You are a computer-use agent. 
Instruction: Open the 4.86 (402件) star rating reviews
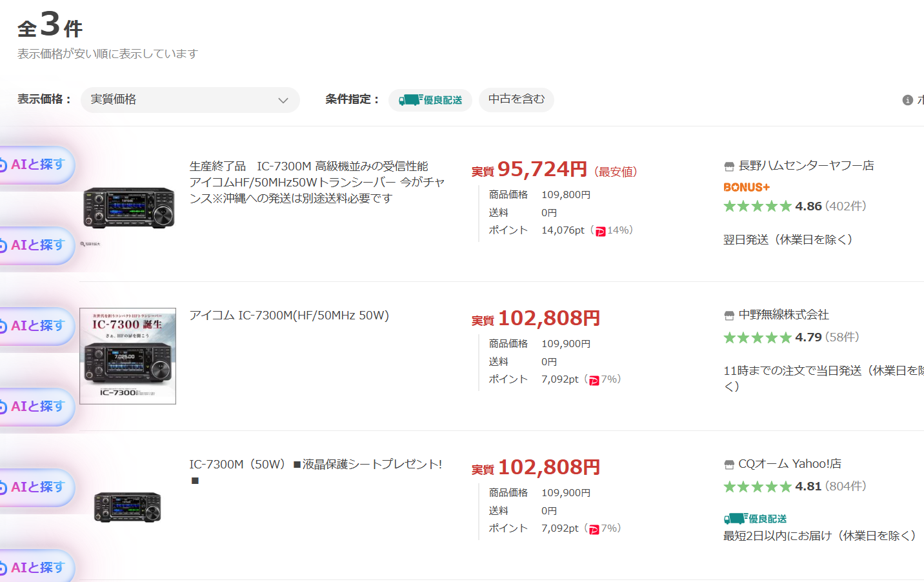(794, 206)
